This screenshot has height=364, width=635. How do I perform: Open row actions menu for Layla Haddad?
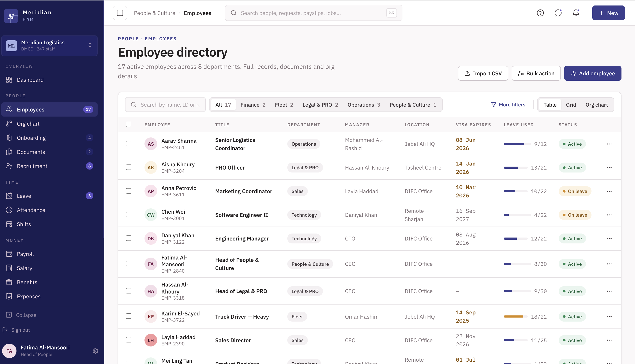click(x=609, y=340)
